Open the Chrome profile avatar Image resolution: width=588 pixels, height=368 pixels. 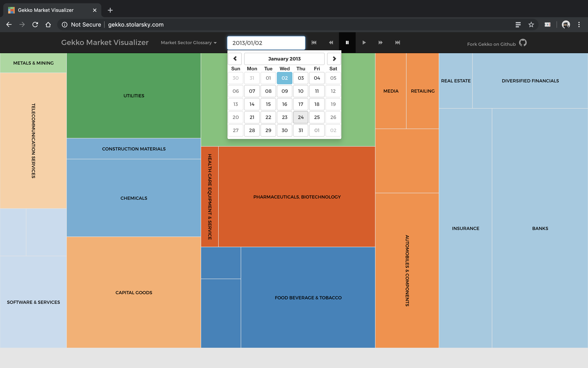point(566,25)
